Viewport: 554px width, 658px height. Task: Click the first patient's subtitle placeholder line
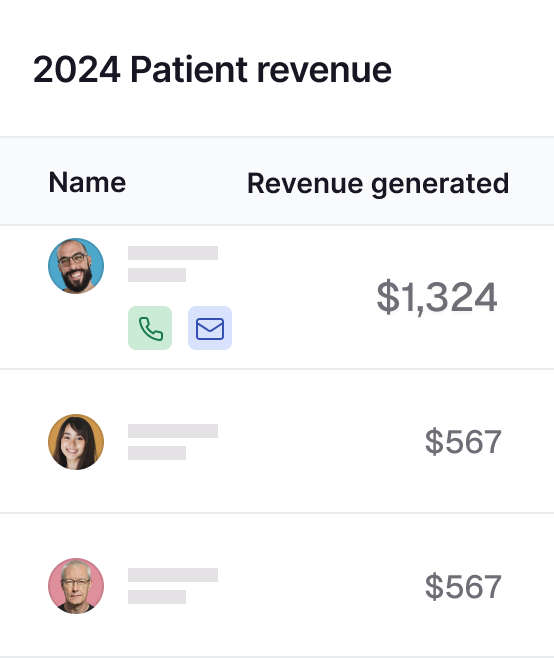pos(157,275)
